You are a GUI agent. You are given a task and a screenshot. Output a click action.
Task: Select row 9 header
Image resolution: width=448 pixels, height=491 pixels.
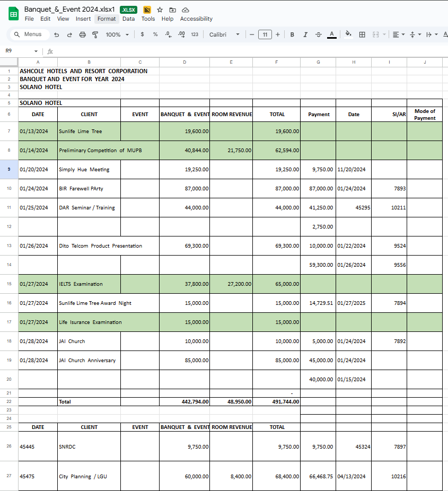pyautogui.click(x=9, y=169)
